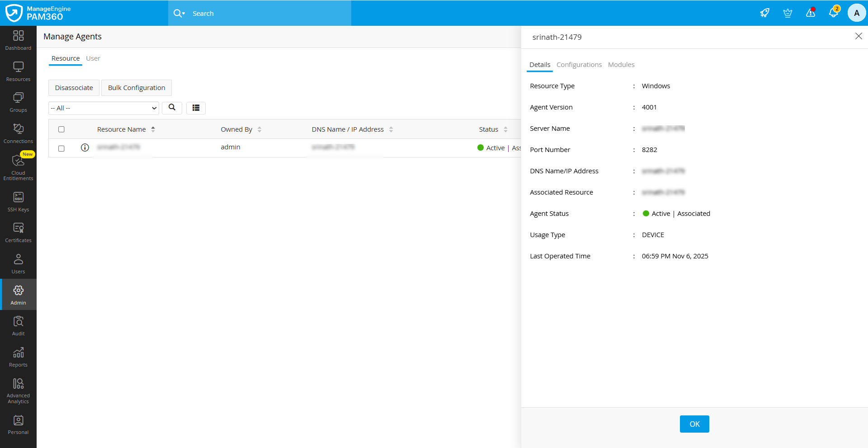Open the SSH Keys sidebar icon
The height and width of the screenshot is (448, 868).
pos(18,201)
